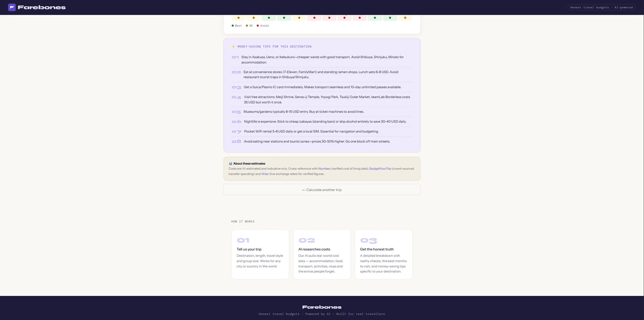Click the large 02 numeral in How it works
Image resolution: width=644 pixels, height=320 pixels.
307,241
